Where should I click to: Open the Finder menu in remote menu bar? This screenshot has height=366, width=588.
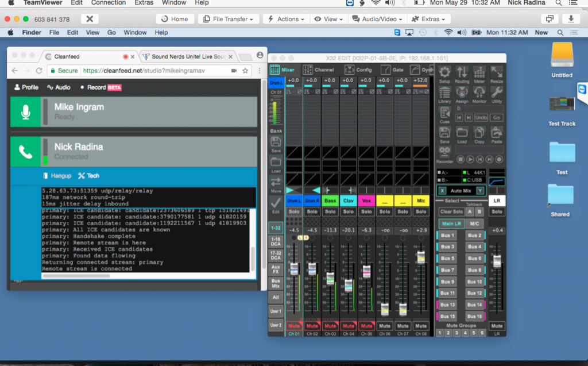pos(32,33)
